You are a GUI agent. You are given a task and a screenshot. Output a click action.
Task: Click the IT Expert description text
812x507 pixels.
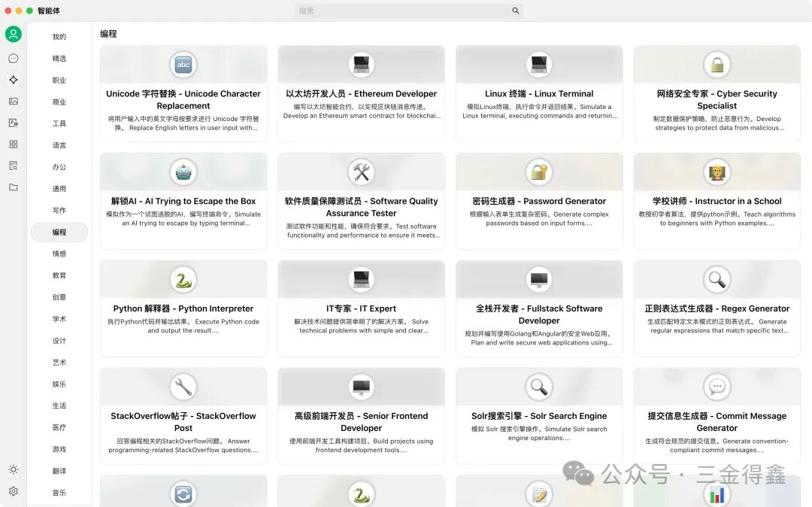361,326
